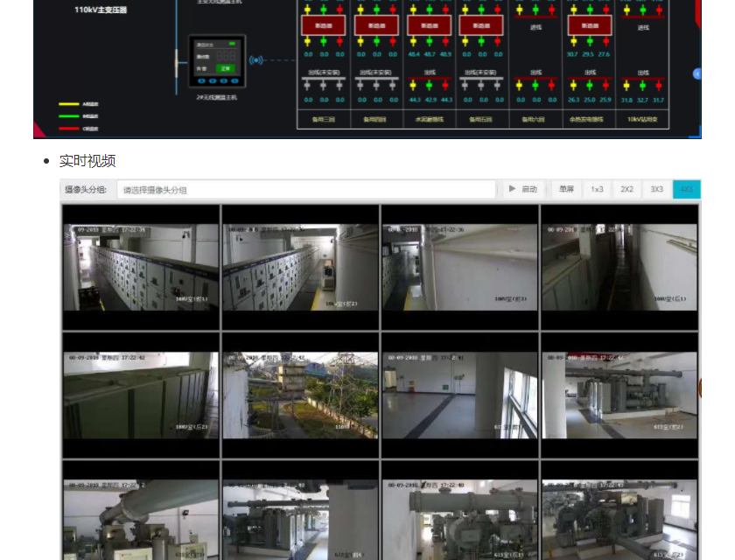Click the 备用三回 column label
The width and height of the screenshot is (735, 560).
pos(324,120)
